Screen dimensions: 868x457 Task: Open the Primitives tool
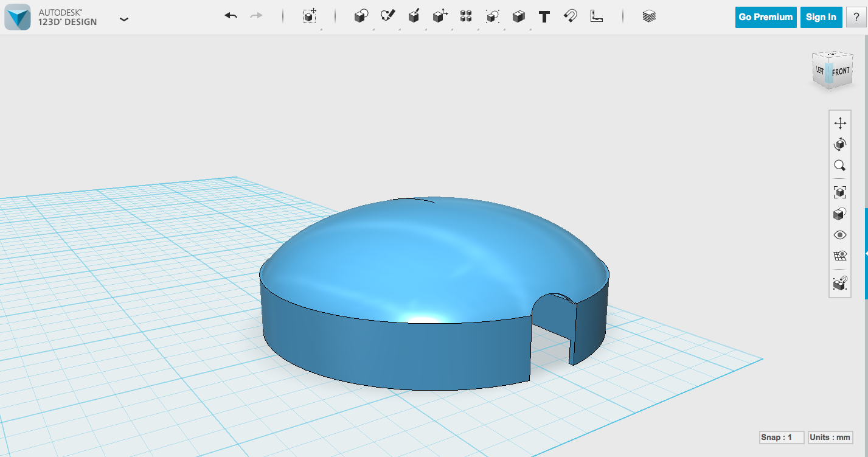tap(360, 16)
